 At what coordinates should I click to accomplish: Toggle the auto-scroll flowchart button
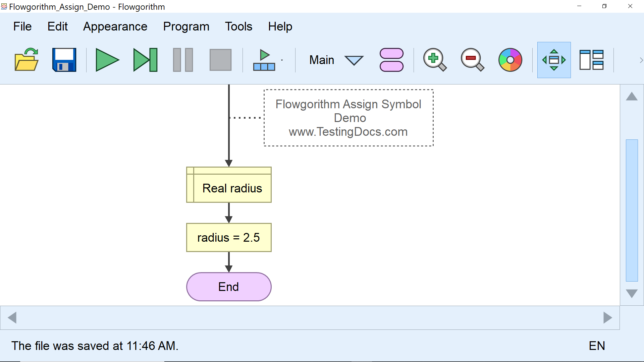[554, 60]
